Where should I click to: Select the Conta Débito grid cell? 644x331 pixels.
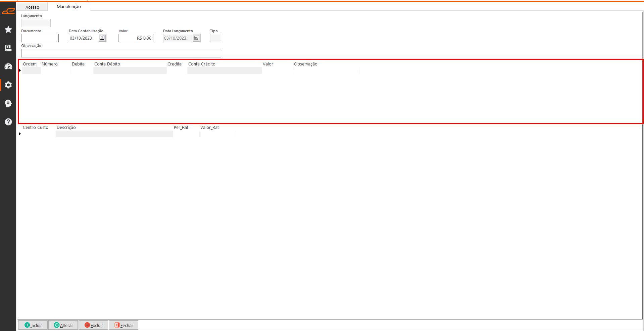(130, 70)
